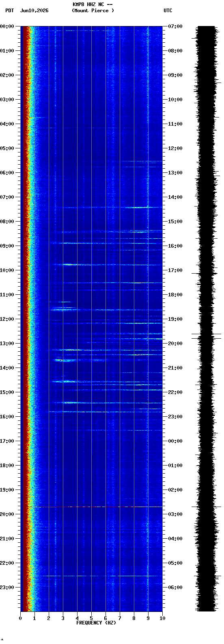Click the 01:00 PDT time label
The image size is (224, 644).
tap(7, 51)
